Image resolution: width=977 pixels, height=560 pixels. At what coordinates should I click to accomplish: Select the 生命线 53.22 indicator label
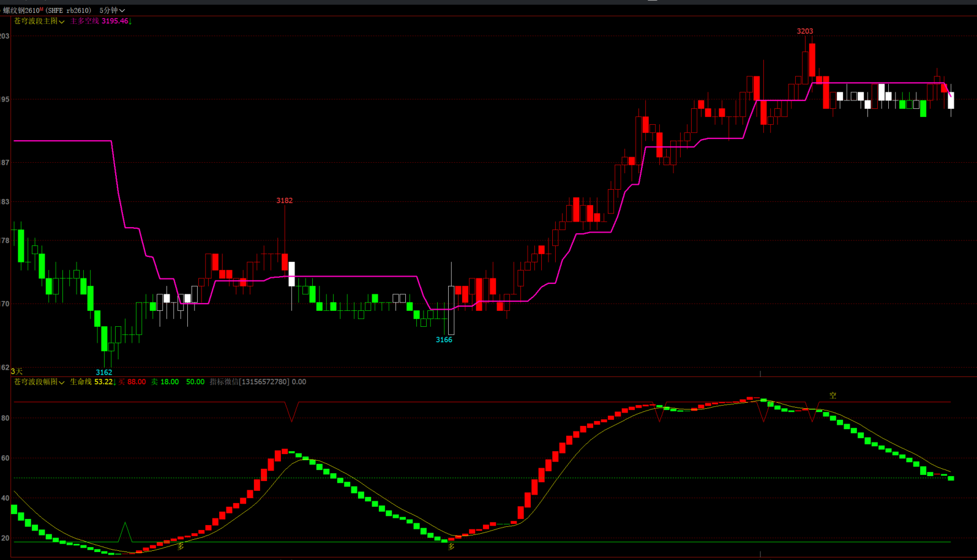92,382
